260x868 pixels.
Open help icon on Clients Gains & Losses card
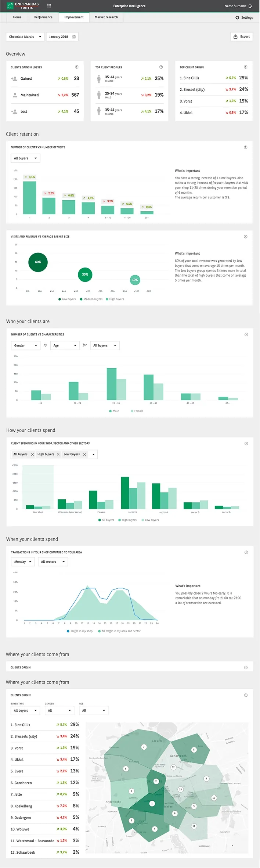(x=77, y=67)
